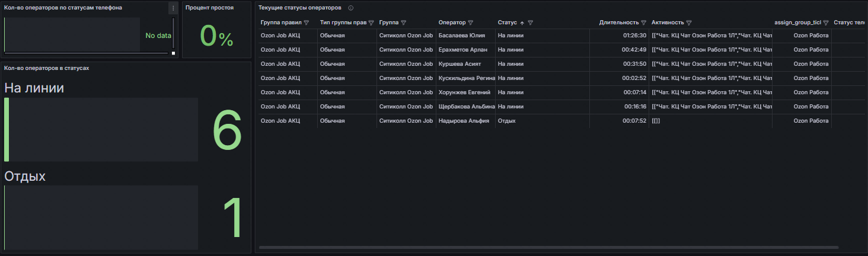Open the filter for Тип группы прав column
This screenshot has width=868, height=256.
[371, 23]
